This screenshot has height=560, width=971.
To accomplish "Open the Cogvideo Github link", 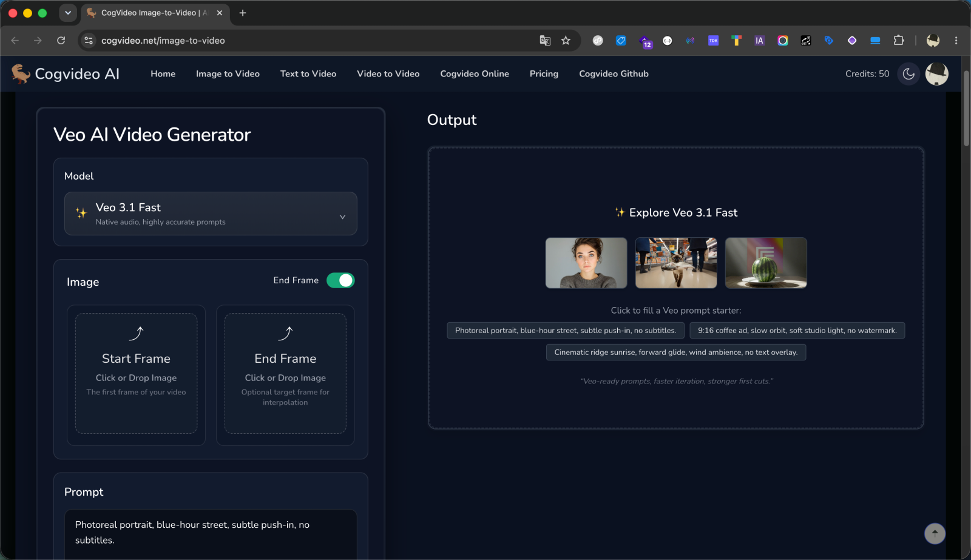I will (x=614, y=73).
